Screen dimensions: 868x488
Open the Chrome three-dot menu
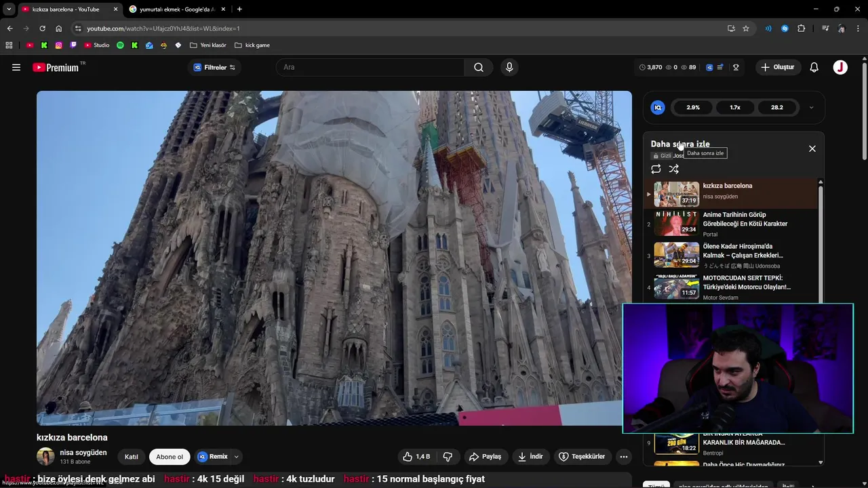coord(859,28)
